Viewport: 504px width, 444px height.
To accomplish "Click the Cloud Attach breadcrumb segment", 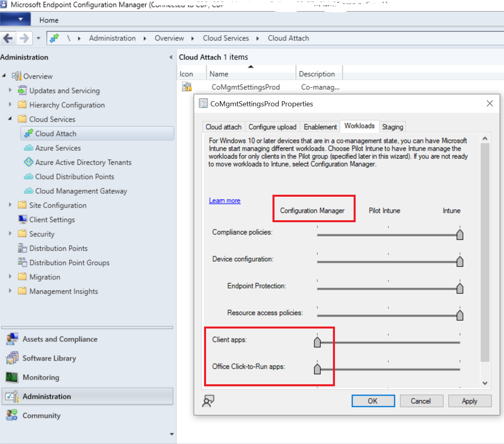I will [288, 38].
